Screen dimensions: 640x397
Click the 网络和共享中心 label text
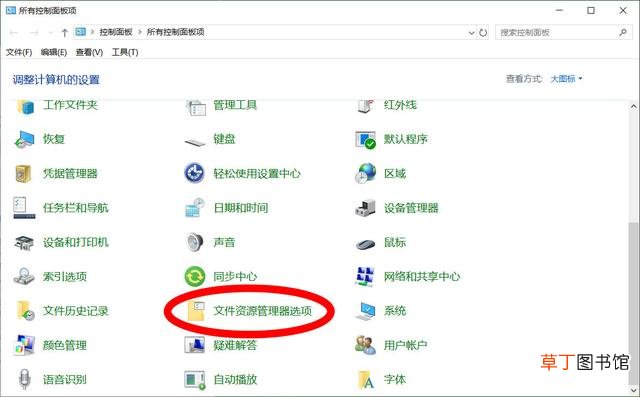click(x=422, y=276)
